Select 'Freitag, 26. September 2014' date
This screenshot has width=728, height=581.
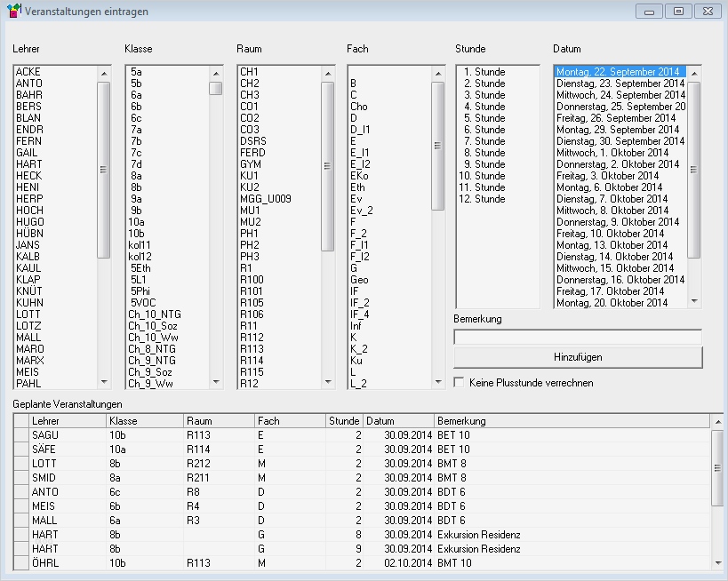click(x=617, y=118)
